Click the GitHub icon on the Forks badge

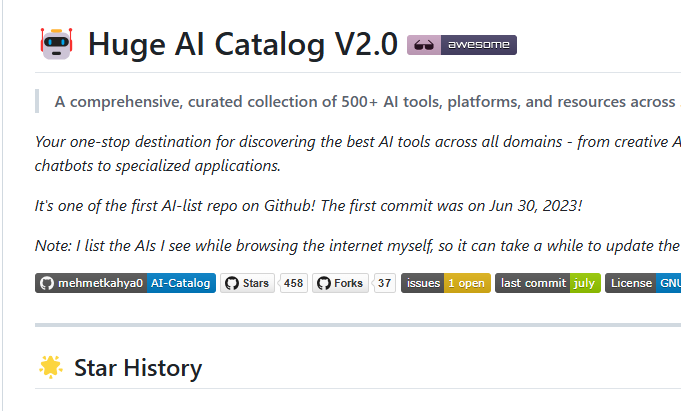324,283
